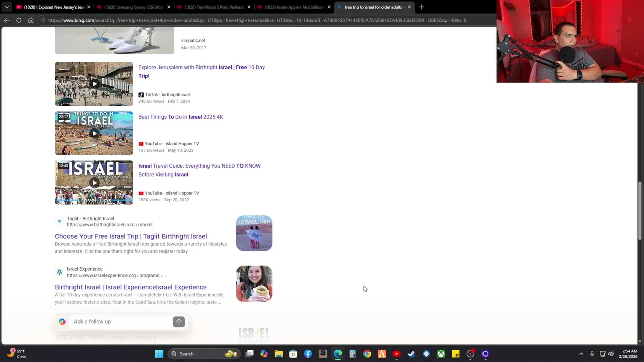Screen dimensions: 644x362
Task: Open Calculator from the taskbar
Action: pyautogui.click(x=352, y=354)
